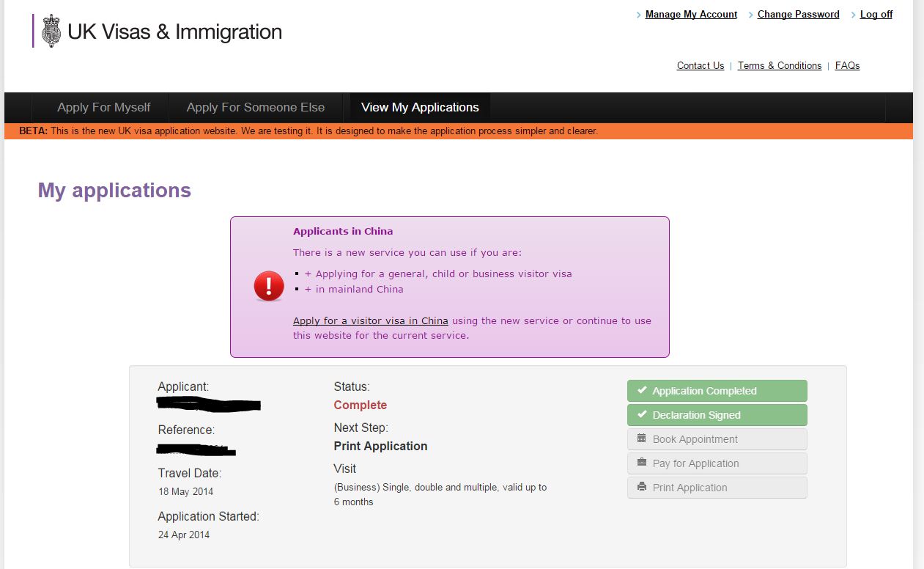Click the 'Reference:' label
This screenshot has width=924, height=569.
(x=186, y=430)
